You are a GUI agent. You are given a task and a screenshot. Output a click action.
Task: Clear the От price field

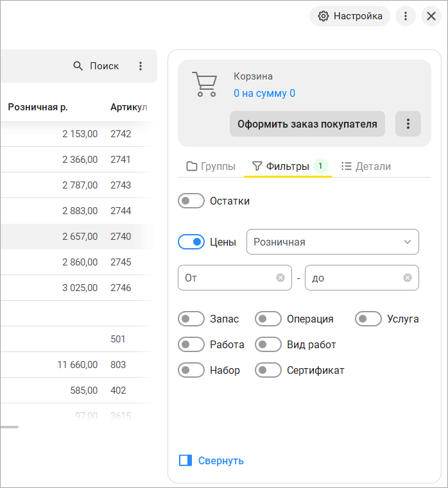pos(280,278)
